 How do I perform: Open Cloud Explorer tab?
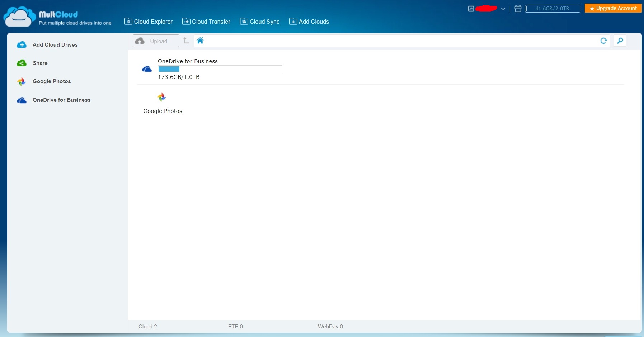(149, 22)
